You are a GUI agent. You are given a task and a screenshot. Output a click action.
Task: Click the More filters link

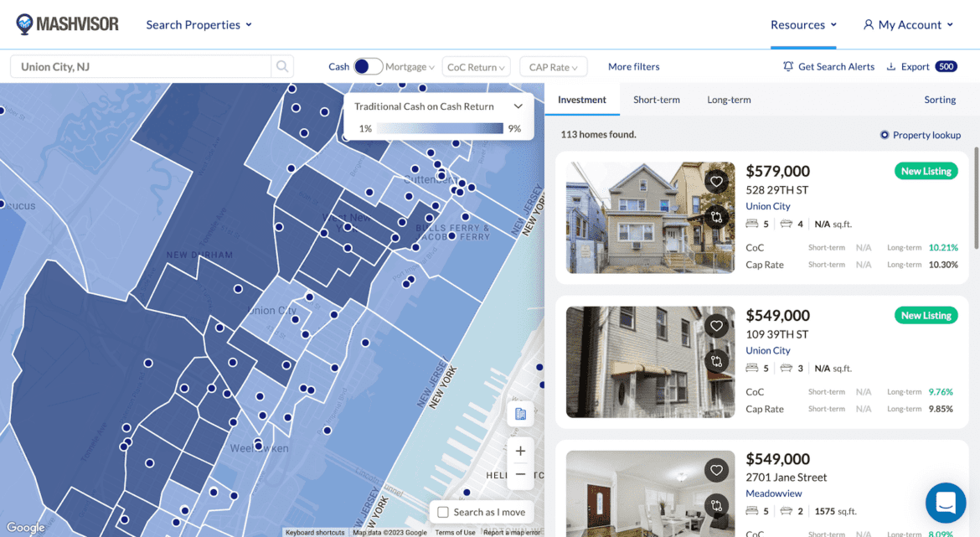click(x=633, y=66)
